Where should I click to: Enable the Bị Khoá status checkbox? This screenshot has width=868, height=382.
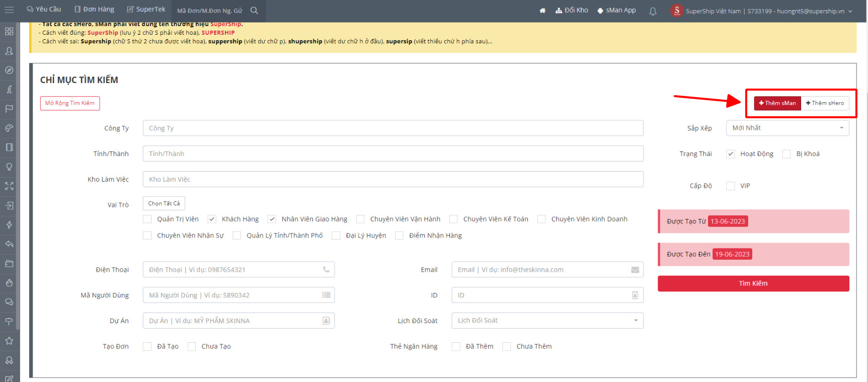click(x=786, y=154)
